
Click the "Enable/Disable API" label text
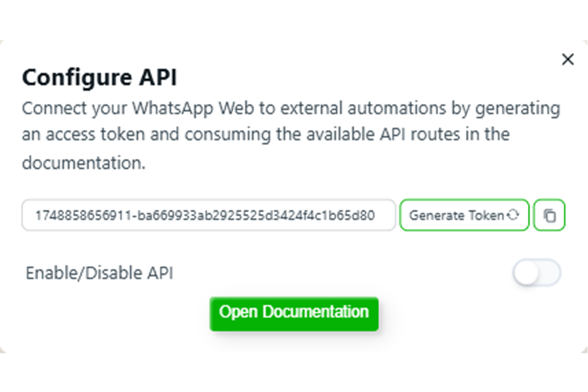pos(99,273)
